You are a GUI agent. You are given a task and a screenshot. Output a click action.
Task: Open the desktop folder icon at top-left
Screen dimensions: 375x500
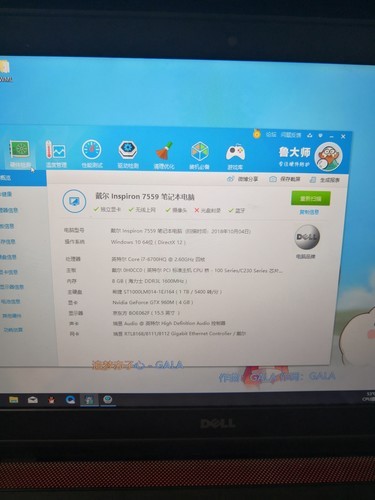point(5,70)
